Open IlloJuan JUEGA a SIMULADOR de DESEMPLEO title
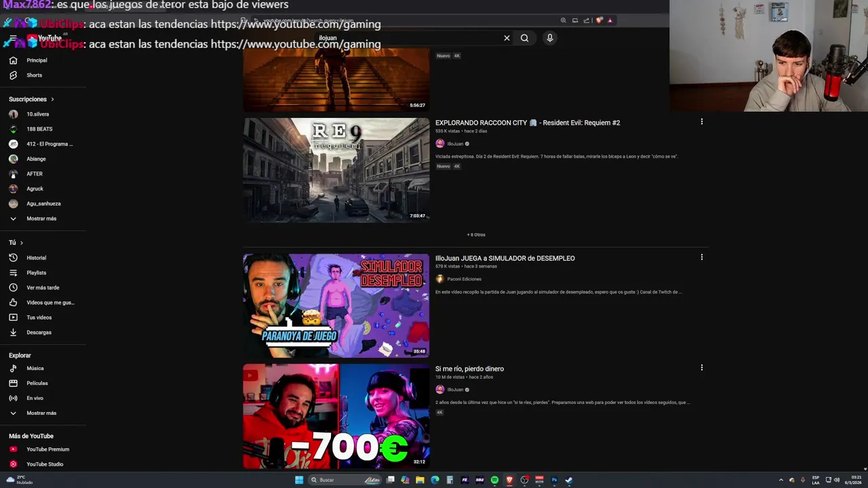 click(x=505, y=258)
